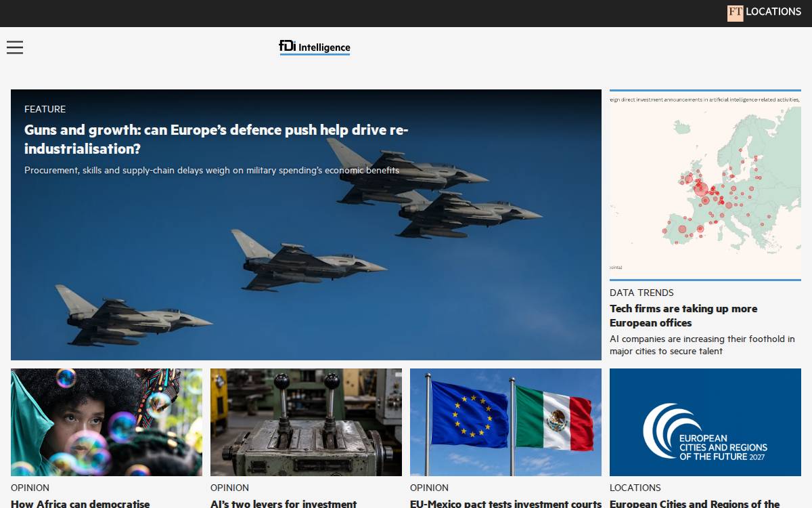
Task: Open 'European Cities and Regions of the' article
Action: click(x=695, y=503)
